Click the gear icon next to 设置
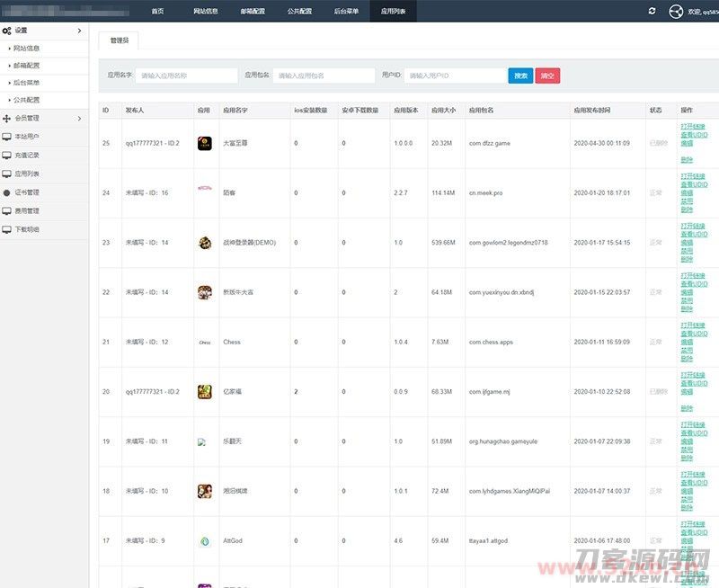 point(7,31)
